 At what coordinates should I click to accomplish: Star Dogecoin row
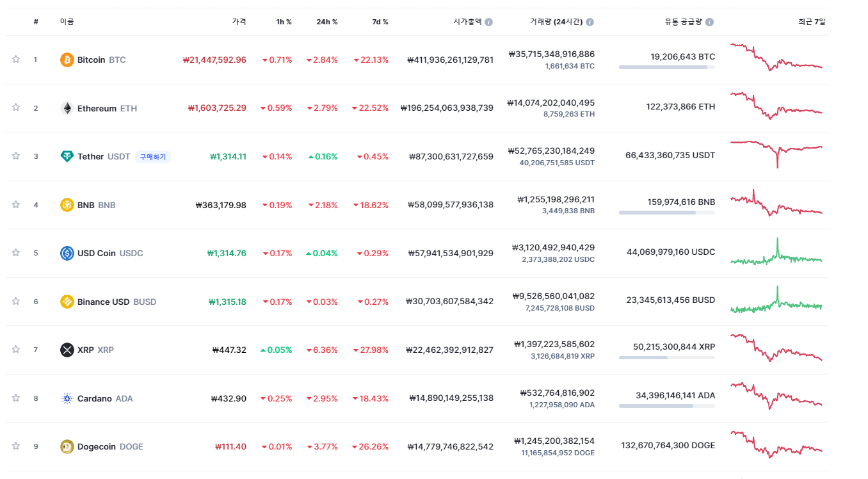pos(16,446)
